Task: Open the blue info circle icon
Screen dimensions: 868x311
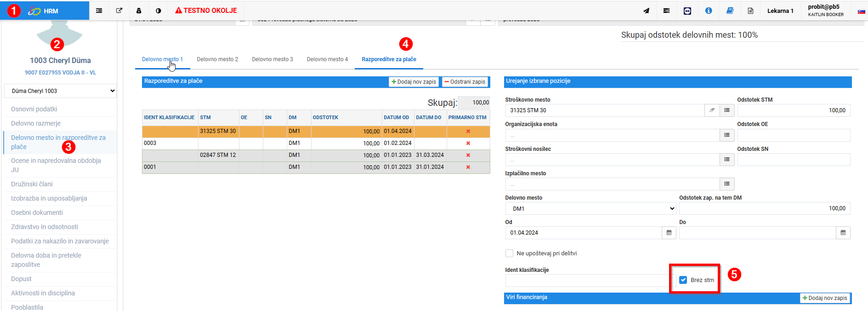Action: [x=709, y=11]
